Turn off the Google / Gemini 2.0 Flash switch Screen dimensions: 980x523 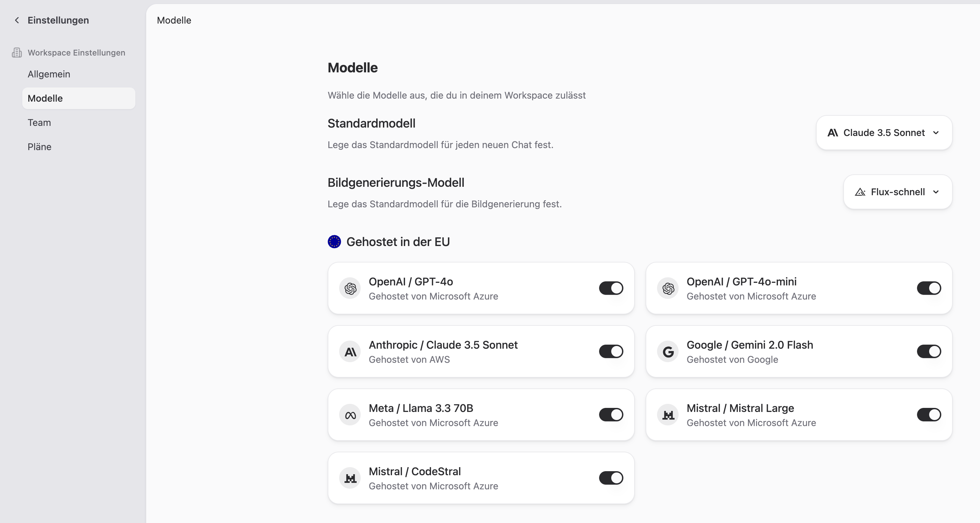(x=928, y=351)
